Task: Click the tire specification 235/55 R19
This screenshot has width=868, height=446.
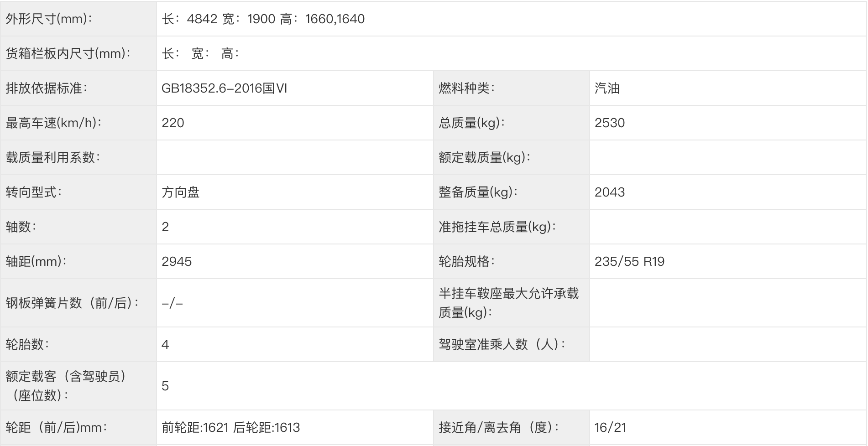Action: (x=629, y=261)
